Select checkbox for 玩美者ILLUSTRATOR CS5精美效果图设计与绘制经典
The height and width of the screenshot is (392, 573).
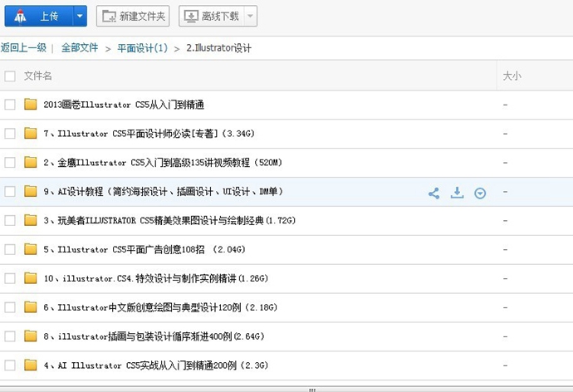[x=10, y=220]
